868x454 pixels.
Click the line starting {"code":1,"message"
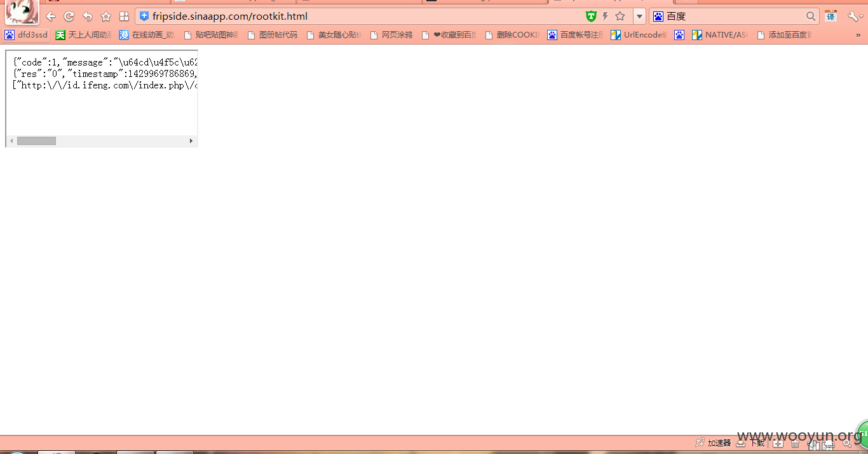click(x=105, y=62)
